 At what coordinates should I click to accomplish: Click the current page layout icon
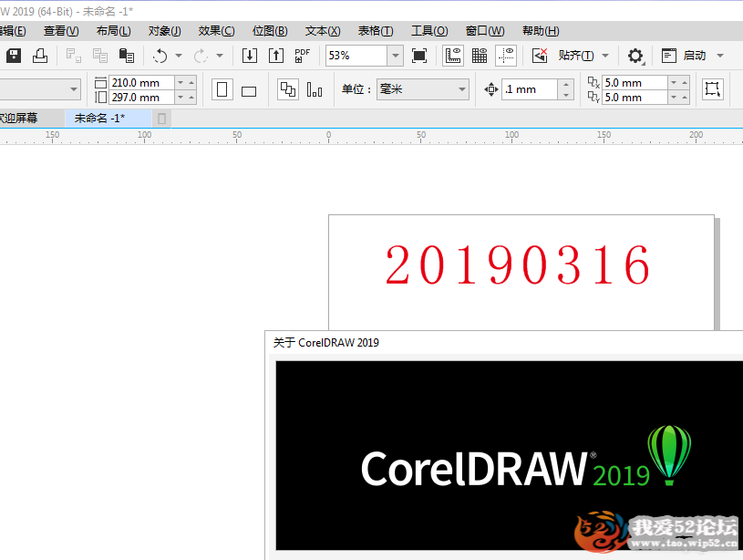pyautogui.click(x=315, y=89)
